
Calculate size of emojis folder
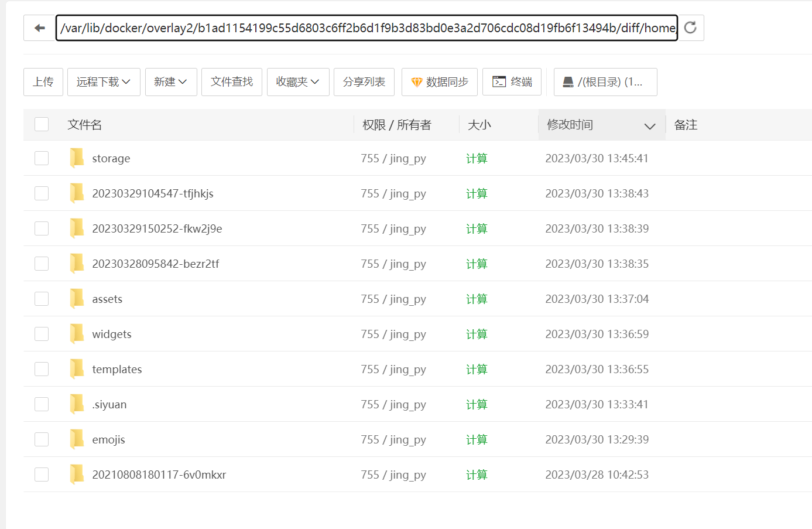coord(477,439)
